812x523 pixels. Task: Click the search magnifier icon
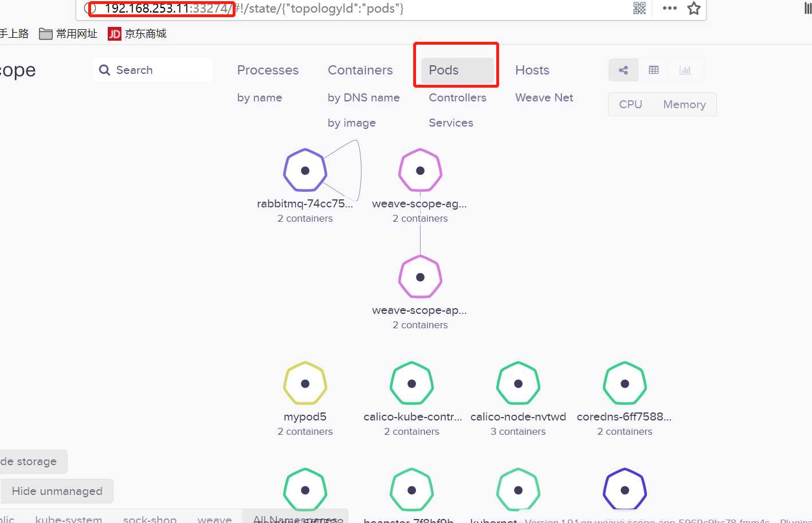[x=104, y=70]
